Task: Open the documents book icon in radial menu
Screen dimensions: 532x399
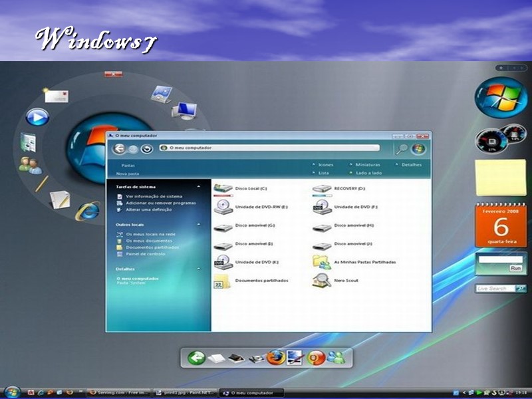Action: (x=28, y=142)
